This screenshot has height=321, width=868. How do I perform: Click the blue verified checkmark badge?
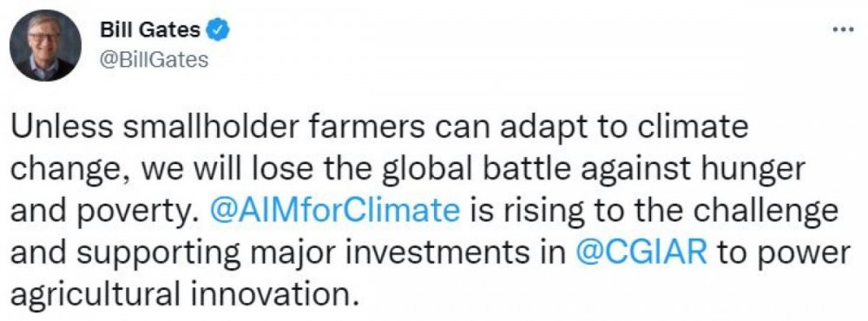(218, 29)
